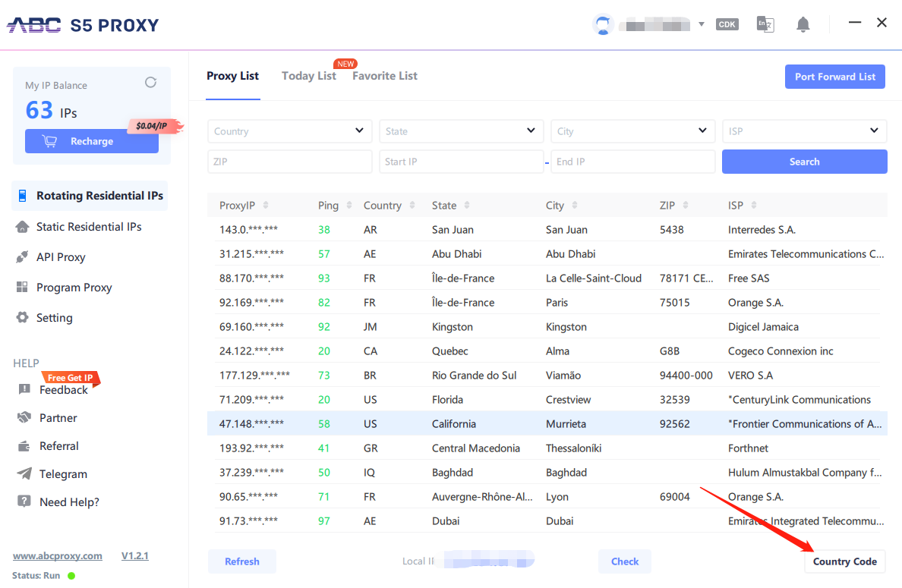Sort by ISP column arrows

coord(754,205)
